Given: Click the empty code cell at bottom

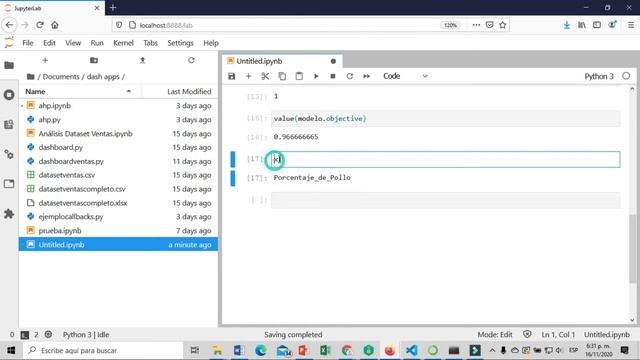Looking at the screenshot, I should point(445,200).
